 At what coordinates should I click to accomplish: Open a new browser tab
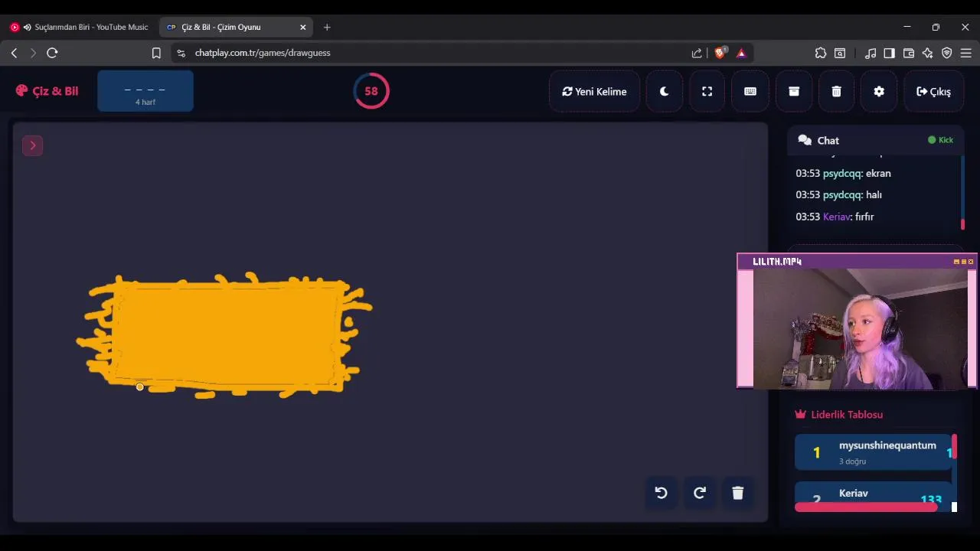[x=327, y=27]
